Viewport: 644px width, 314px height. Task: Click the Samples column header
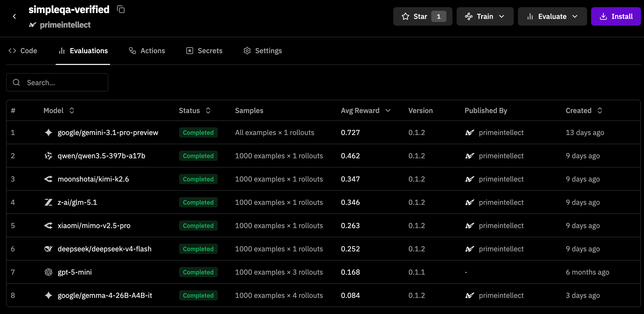pyautogui.click(x=249, y=110)
